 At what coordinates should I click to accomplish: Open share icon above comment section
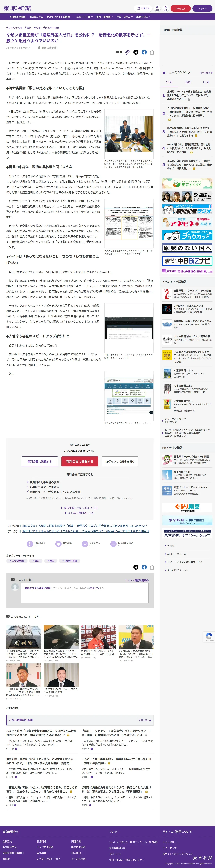(152, 567)
